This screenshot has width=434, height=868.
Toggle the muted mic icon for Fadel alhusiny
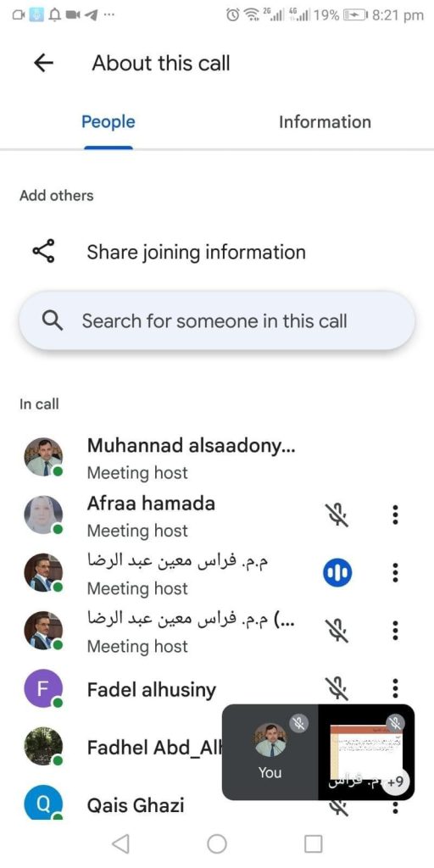click(x=337, y=688)
